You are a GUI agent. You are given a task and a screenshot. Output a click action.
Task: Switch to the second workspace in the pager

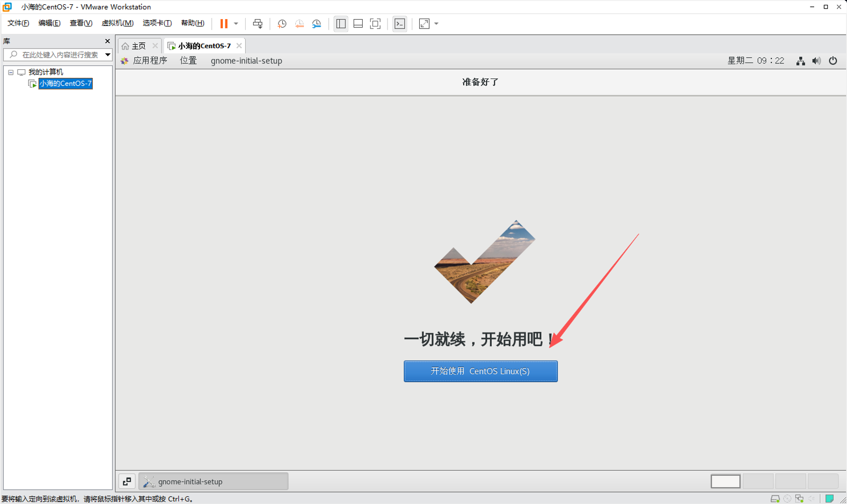[758, 481]
